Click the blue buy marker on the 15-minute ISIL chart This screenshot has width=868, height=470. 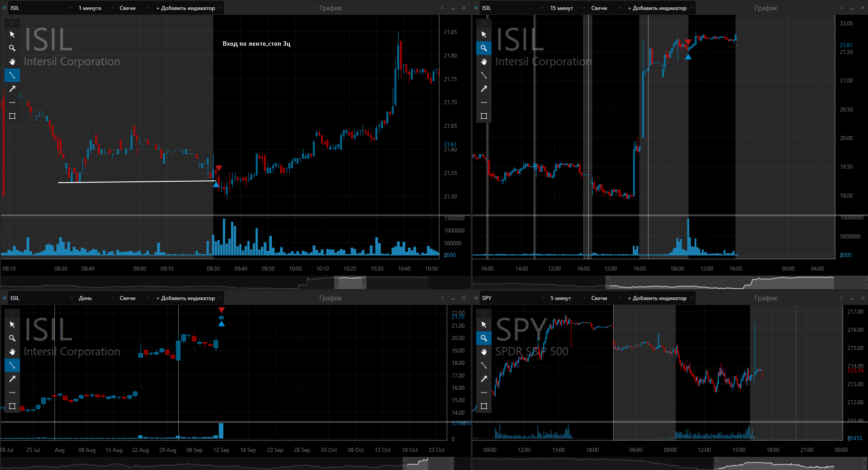[688, 57]
